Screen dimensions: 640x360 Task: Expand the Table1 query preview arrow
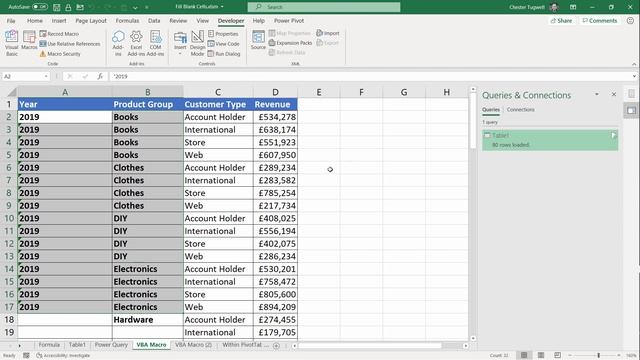click(x=613, y=135)
